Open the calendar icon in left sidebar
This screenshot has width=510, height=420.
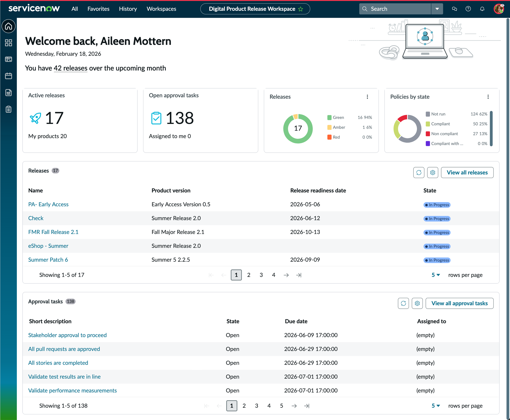[x=9, y=76]
